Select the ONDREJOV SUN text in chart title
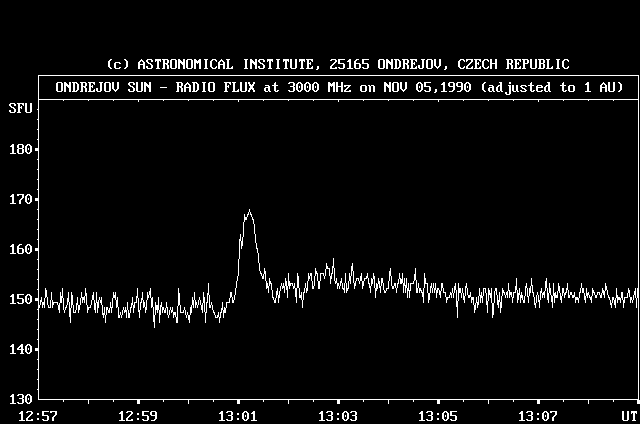Screen dimensions: 640x424 [108, 87]
